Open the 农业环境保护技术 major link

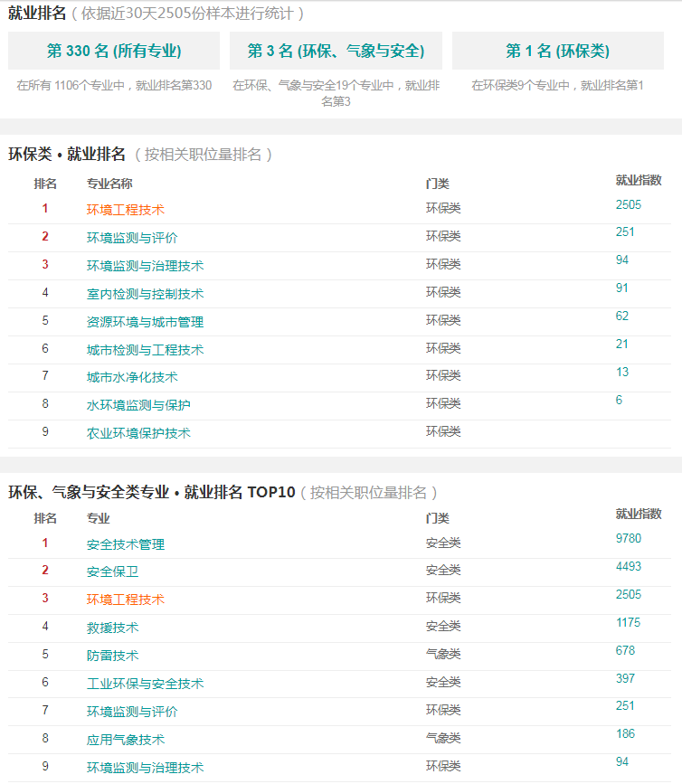(138, 433)
